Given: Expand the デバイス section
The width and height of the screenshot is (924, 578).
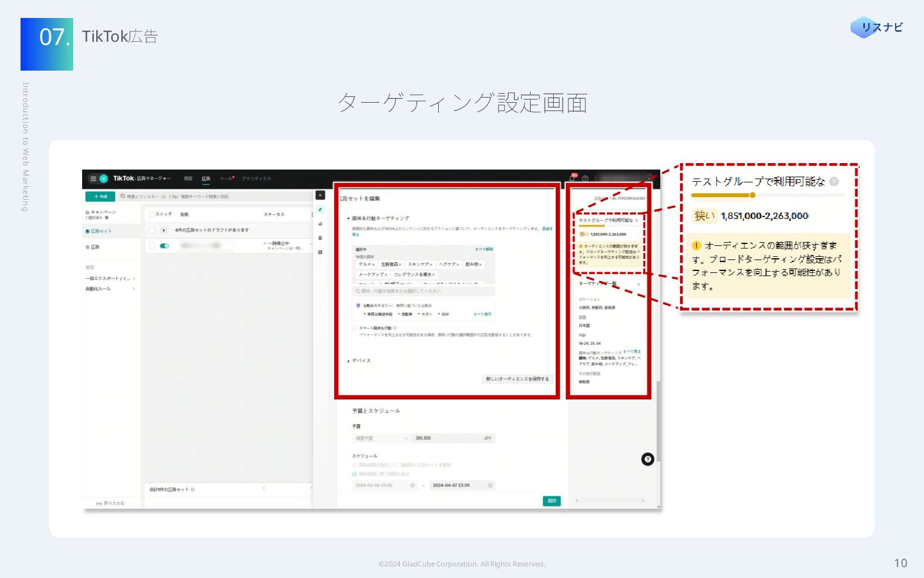Looking at the screenshot, I should click(x=348, y=361).
